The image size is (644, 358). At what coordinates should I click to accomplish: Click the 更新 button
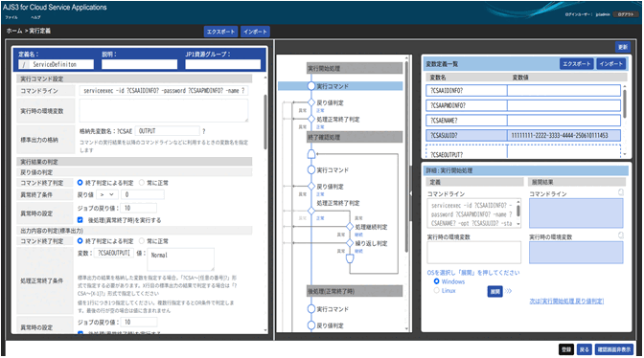click(x=623, y=47)
